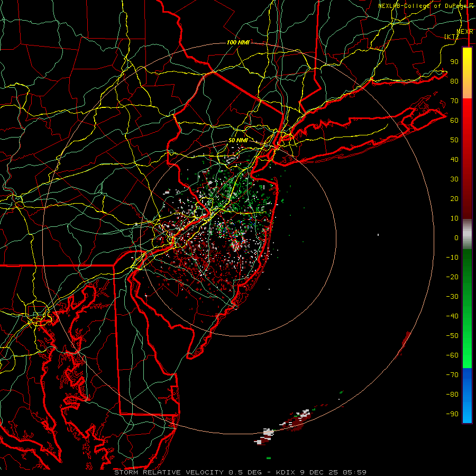Click the 10 value on the velocity scale
This screenshot has width=476, height=476.
pos(454,218)
